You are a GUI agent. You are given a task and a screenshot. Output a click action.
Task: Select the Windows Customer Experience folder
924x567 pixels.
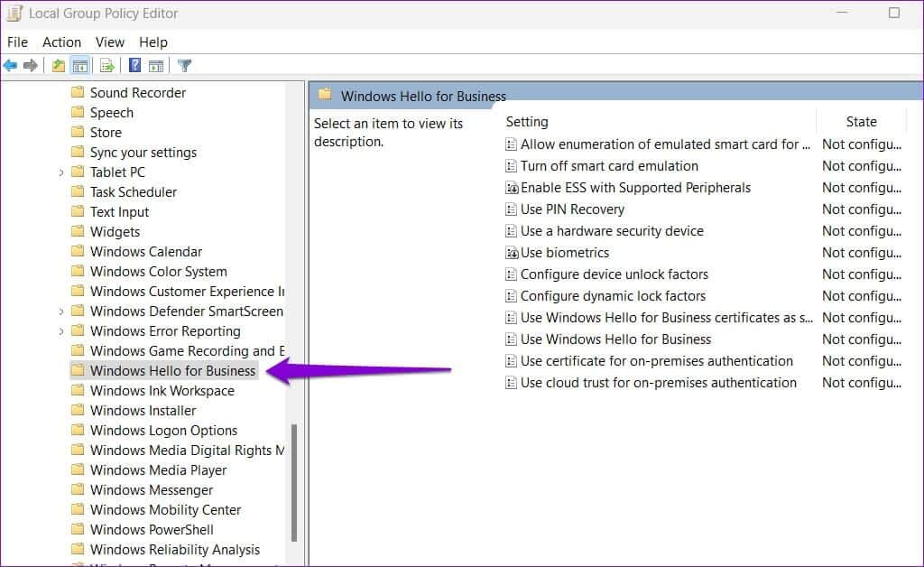pyautogui.click(x=187, y=291)
